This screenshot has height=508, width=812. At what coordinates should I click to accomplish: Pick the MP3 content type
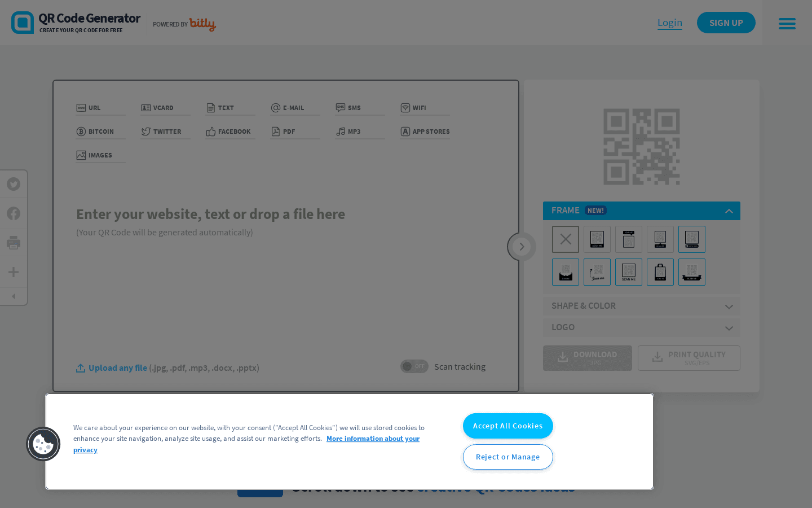click(x=353, y=131)
